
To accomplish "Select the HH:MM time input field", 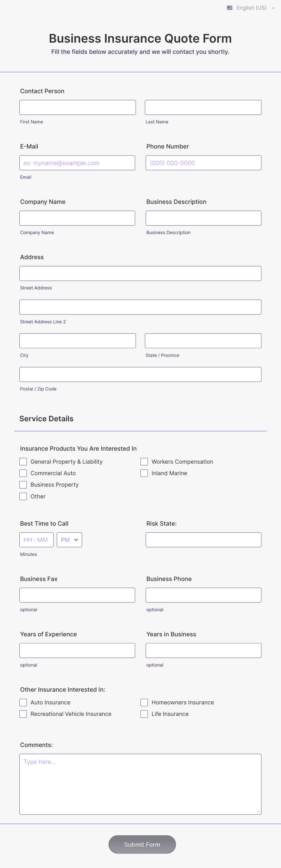I will pos(36,540).
